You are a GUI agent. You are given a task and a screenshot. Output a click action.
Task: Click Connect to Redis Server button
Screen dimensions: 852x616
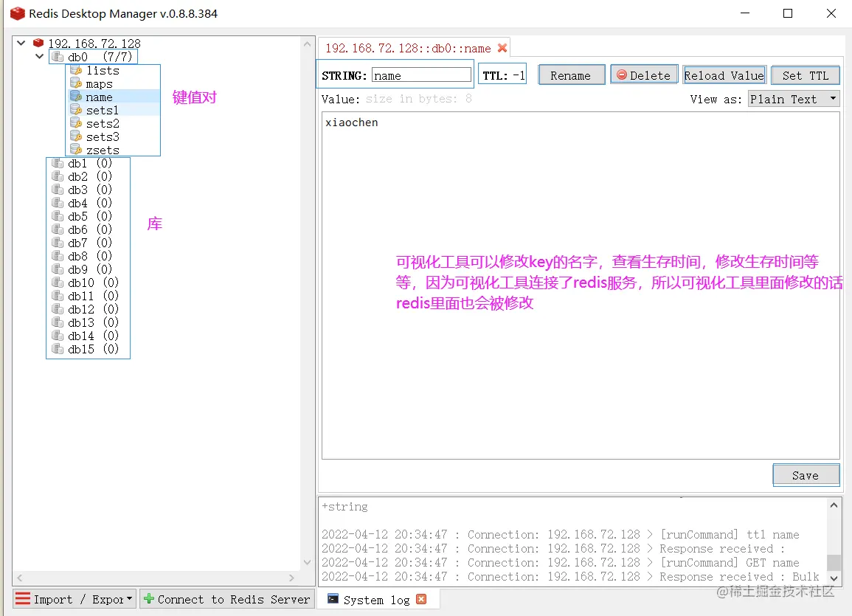pyautogui.click(x=227, y=599)
